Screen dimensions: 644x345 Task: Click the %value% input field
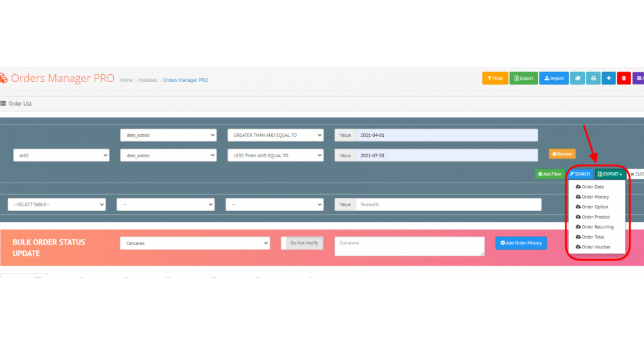(x=448, y=204)
